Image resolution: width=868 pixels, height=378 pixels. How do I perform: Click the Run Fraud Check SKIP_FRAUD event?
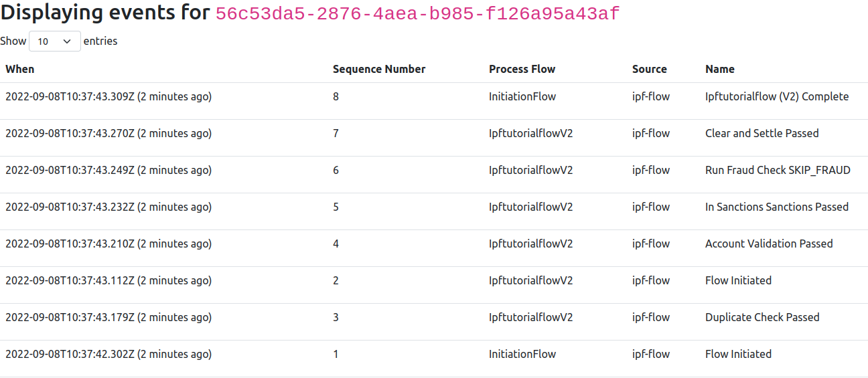pyautogui.click(x=777, y=170)
